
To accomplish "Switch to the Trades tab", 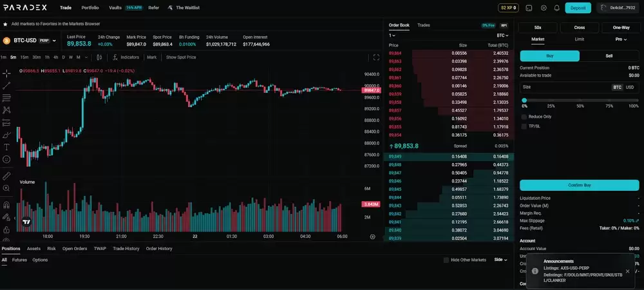I will point(424,25).
